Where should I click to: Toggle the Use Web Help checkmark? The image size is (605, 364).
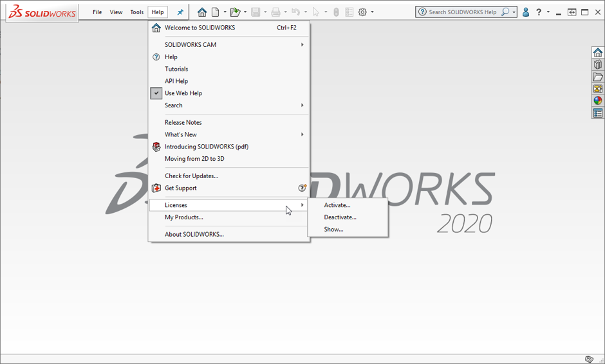coord(156,93)
